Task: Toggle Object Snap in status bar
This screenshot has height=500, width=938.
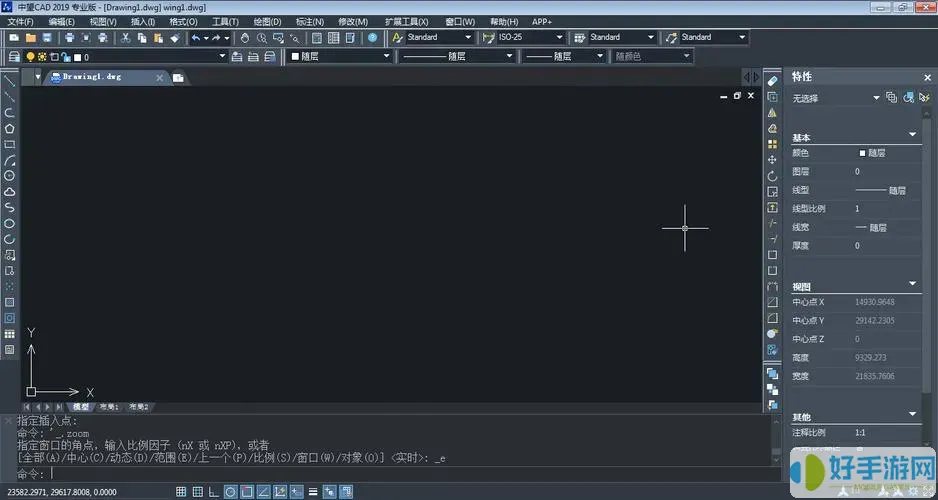Action: click(x=247, y=492)
